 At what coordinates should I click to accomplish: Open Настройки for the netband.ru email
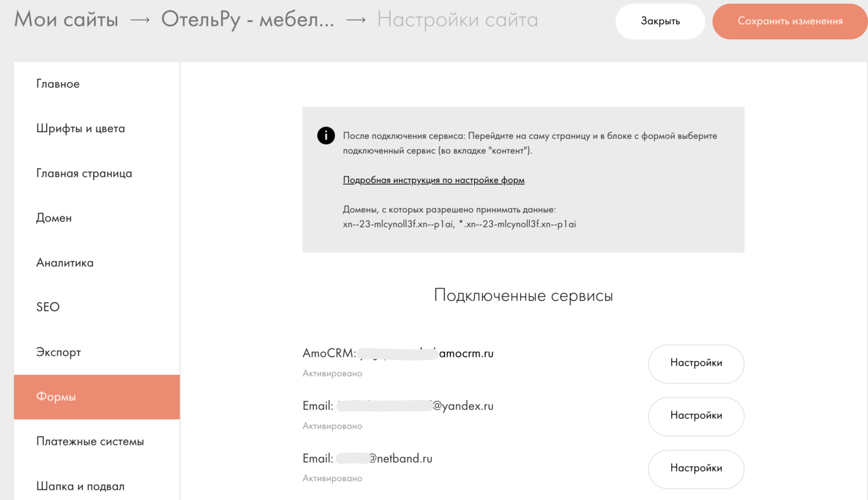click(696, 468)
